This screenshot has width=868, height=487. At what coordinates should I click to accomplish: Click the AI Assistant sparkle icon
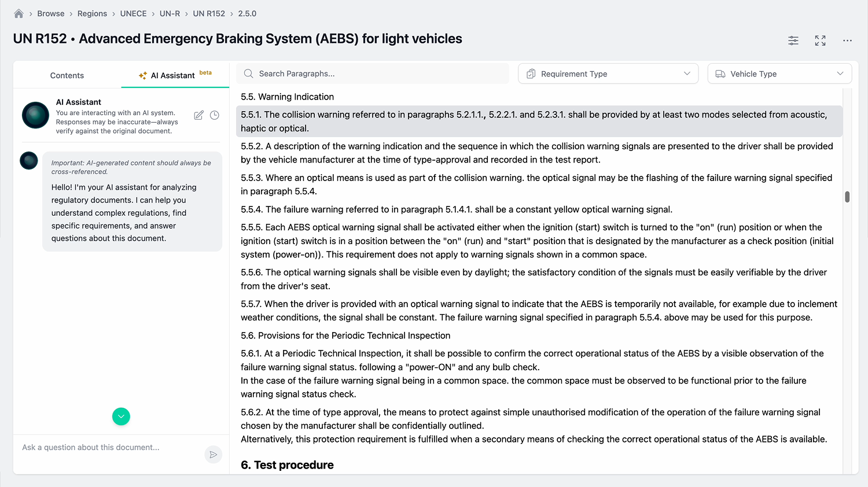[141, 75]
